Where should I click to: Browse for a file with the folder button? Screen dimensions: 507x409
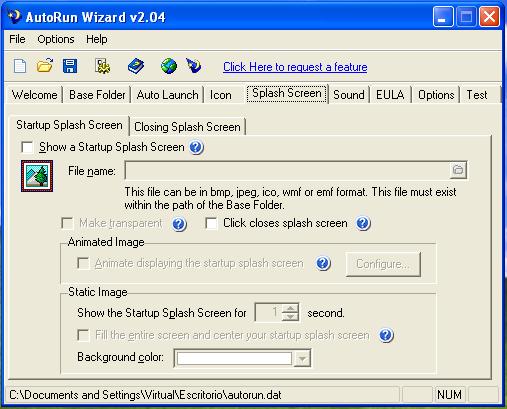pyautogui.click(x=458, y=170)
